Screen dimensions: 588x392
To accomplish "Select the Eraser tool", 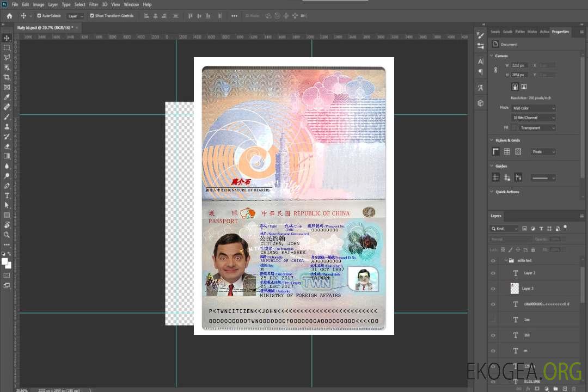I will point(7,146).
